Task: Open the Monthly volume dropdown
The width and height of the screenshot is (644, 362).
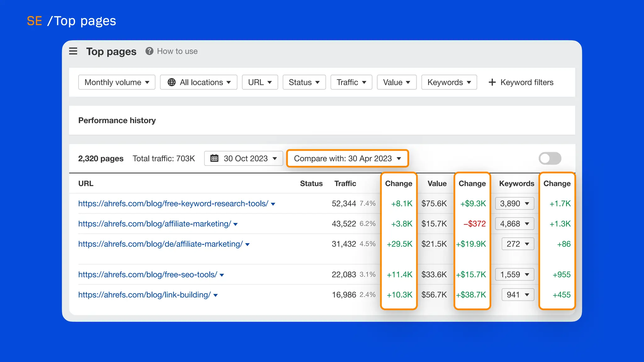Action: coord(117,82)
